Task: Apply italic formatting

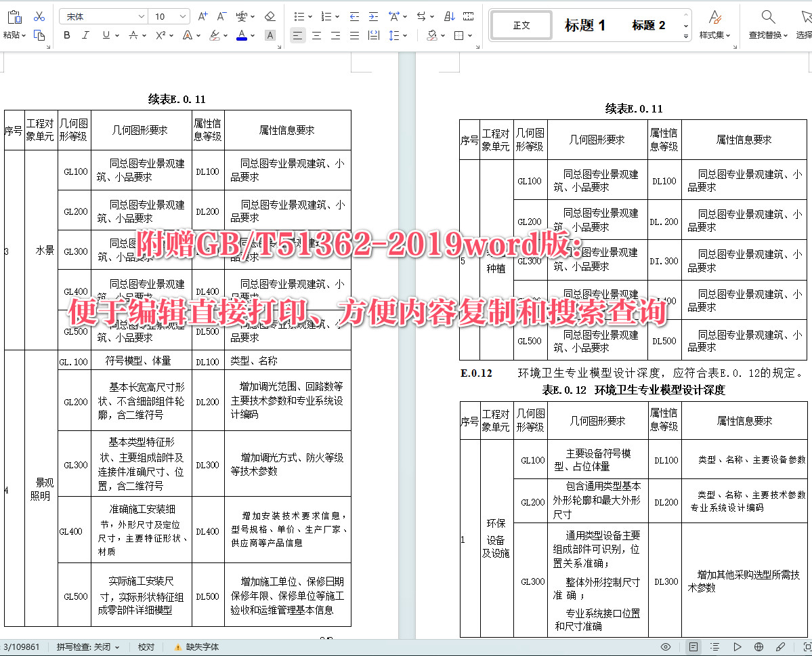Action: coord(85,35)
